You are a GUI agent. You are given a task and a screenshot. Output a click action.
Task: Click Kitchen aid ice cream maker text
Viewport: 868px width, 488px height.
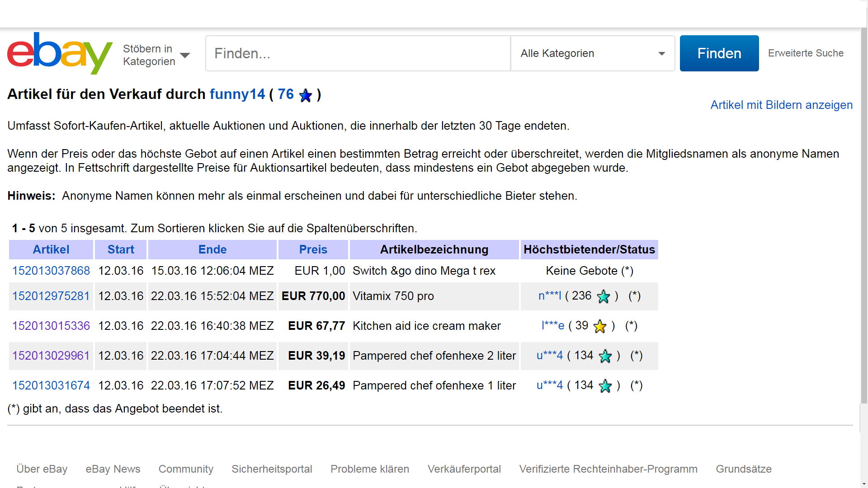(x=427, y=326)
